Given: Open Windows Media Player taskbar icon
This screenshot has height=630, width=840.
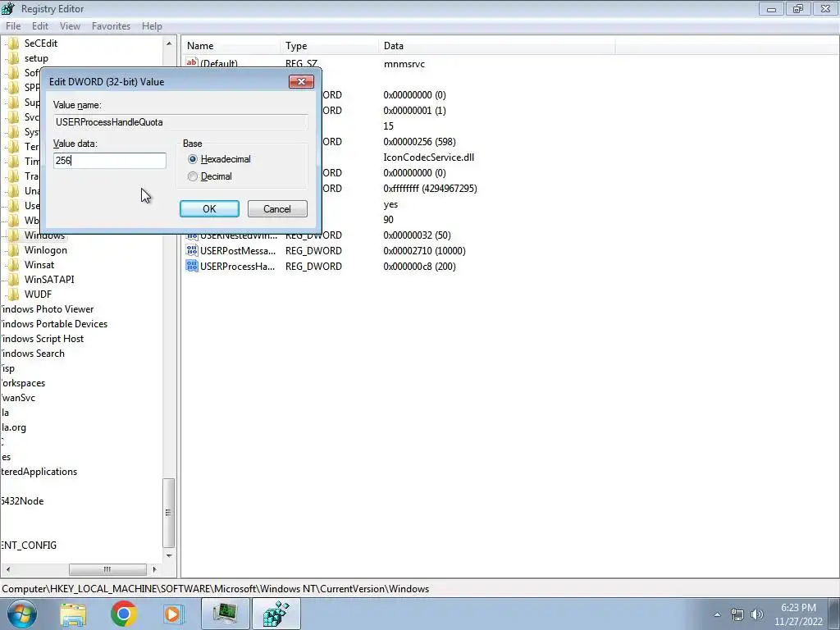Looking at the screenshot, I should (173, 614).
